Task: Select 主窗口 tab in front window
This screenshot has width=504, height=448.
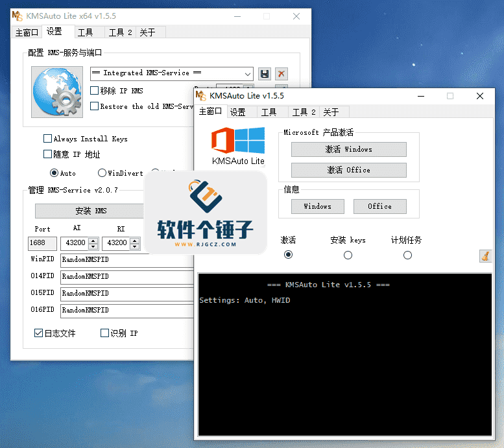Action: pyautogui.click(x=210, y=112)
